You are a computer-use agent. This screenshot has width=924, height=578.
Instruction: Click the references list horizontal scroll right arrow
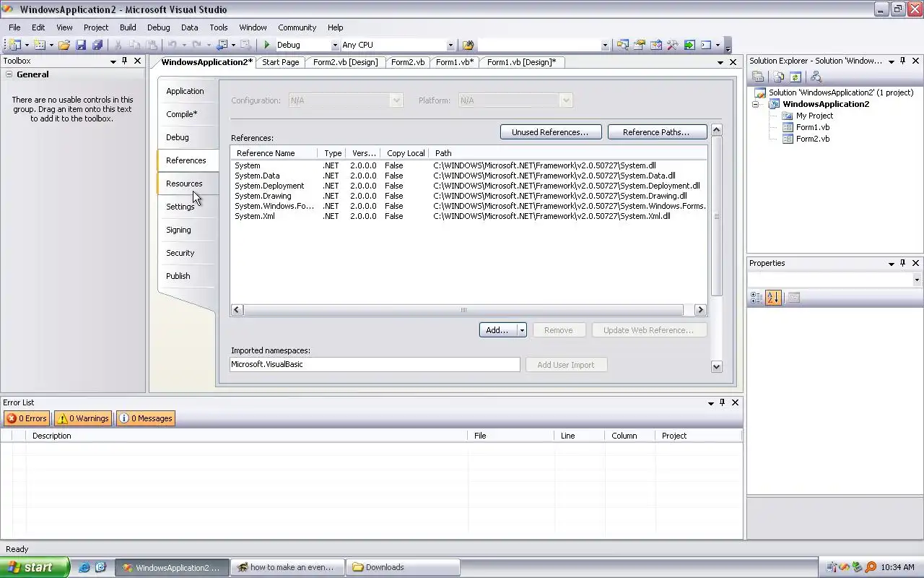pos(700,310)
